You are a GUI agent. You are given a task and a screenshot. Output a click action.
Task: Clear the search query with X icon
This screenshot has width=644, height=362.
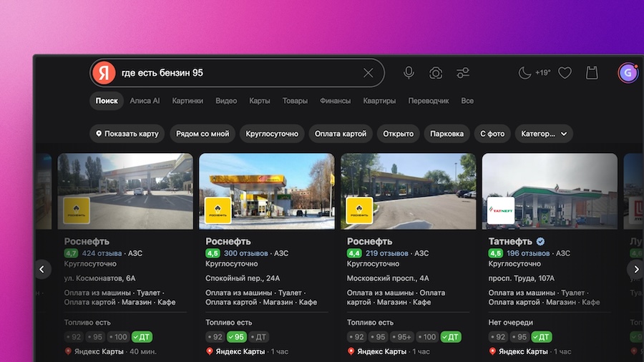(x=368, y=73)
